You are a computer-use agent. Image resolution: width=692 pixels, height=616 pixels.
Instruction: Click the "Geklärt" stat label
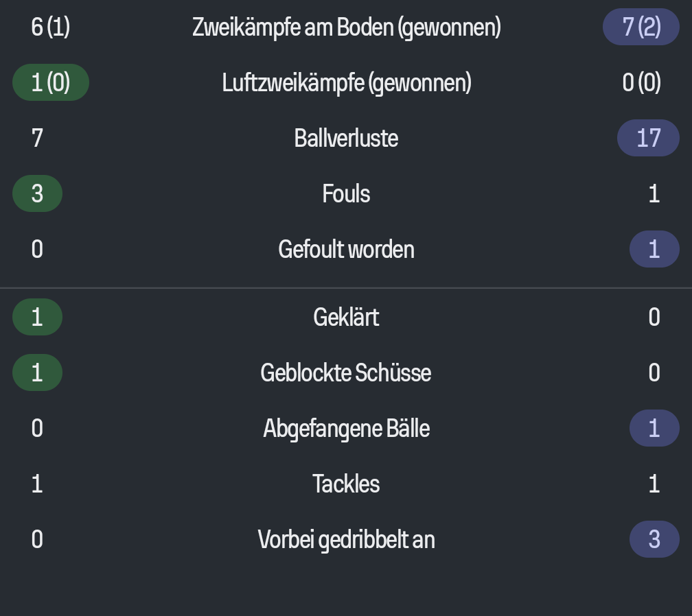[x=346, y=317]
